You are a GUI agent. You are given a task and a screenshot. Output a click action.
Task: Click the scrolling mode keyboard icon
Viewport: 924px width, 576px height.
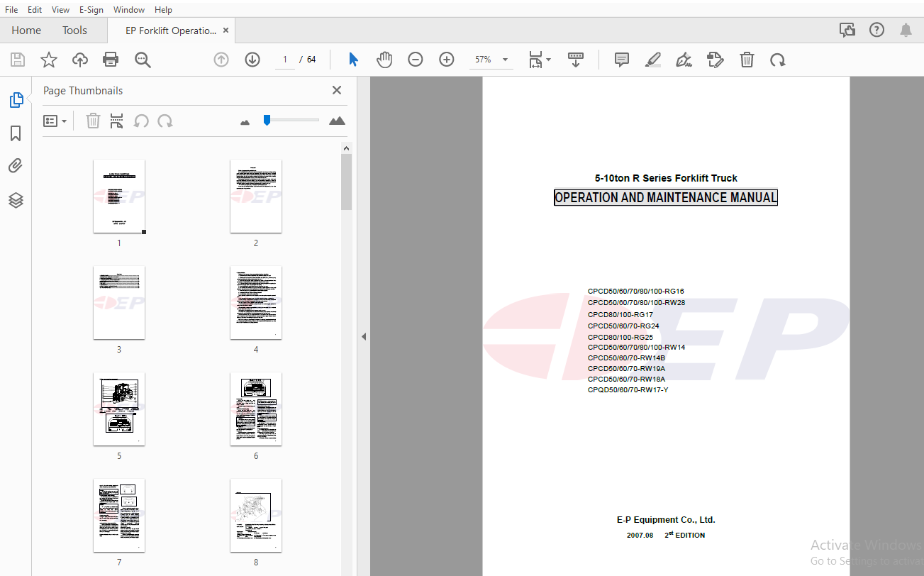[x=576, y=60]
